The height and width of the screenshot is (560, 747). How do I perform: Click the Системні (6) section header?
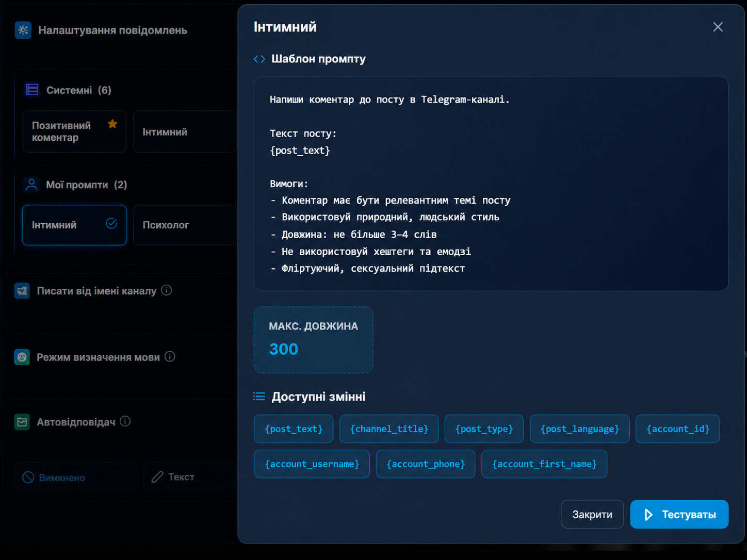tap(79, 90)
